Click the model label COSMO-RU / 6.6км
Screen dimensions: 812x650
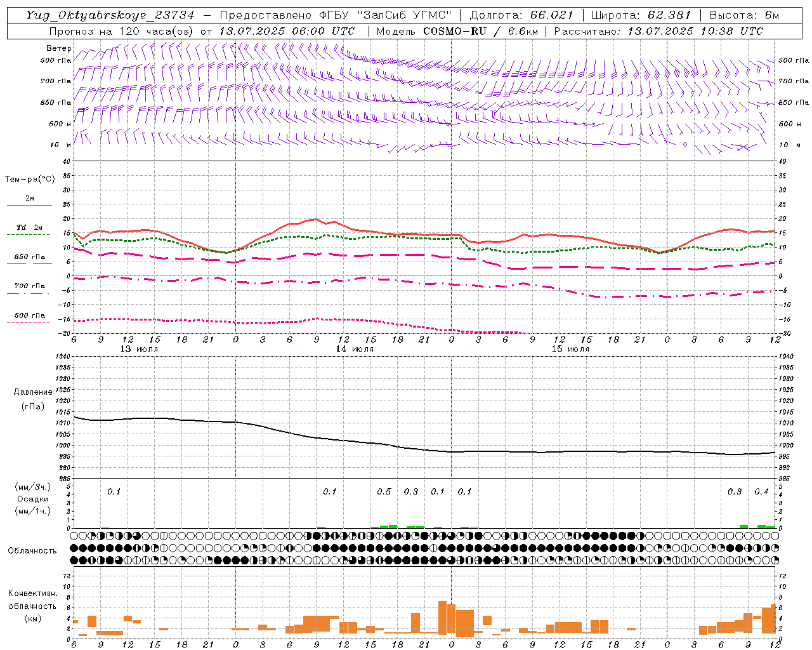point(480,31)
